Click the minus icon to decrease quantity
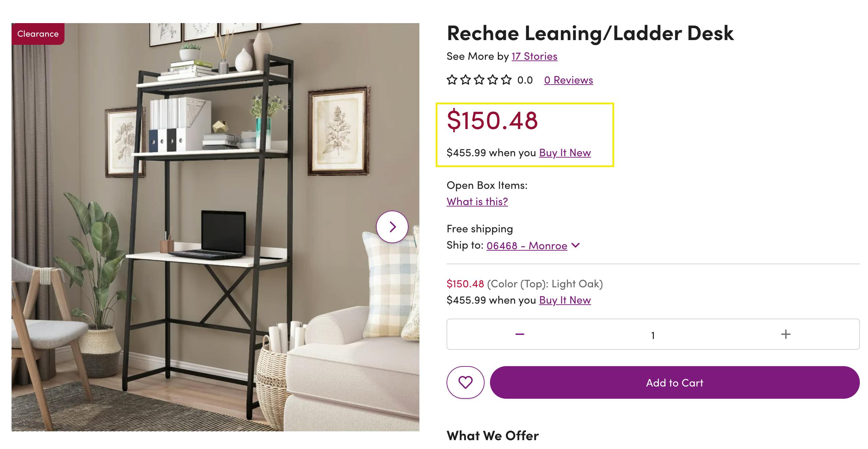This screenshot has width=868, height=449. 520,334
